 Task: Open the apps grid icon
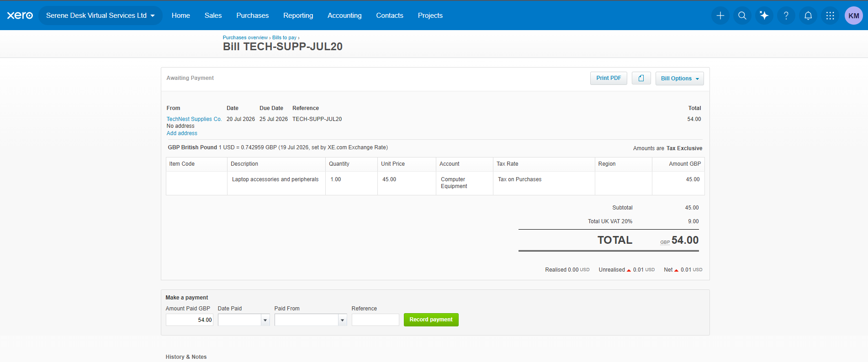[830, 16]
